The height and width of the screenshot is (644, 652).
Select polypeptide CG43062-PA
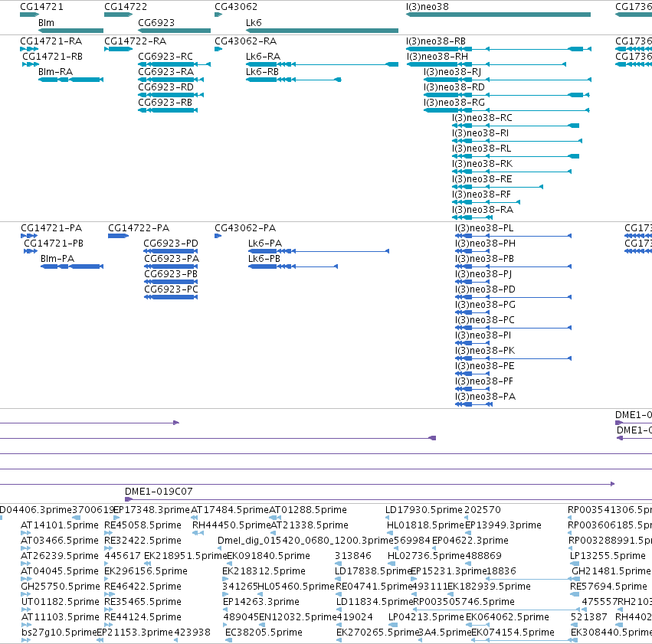tap(245, 228)
